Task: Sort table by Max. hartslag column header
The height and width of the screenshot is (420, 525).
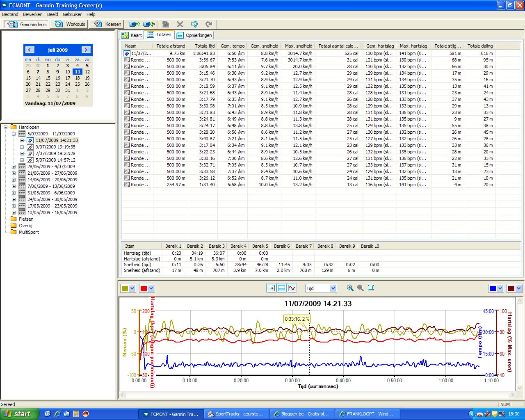Action: tap(413, 46)
